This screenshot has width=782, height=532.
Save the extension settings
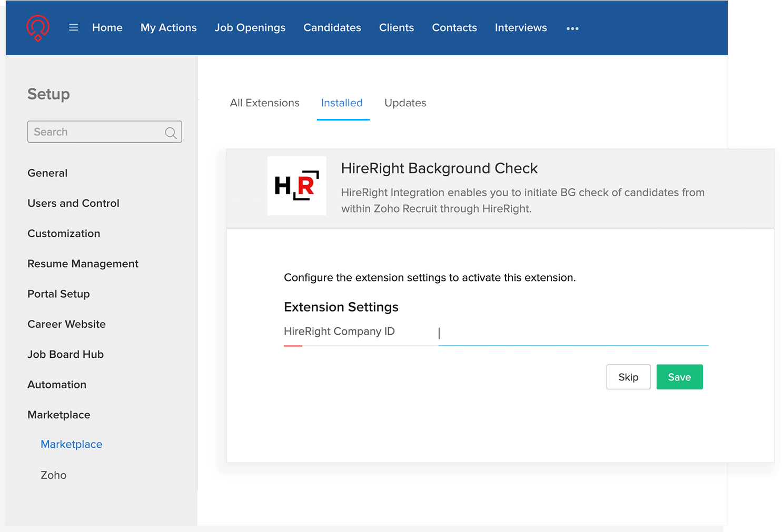point(679,377)
